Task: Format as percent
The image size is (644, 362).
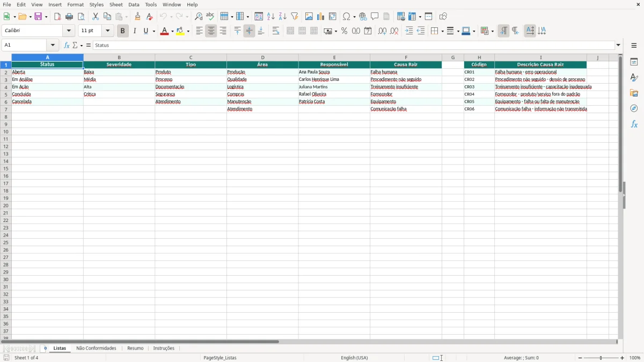Action: 344,31
